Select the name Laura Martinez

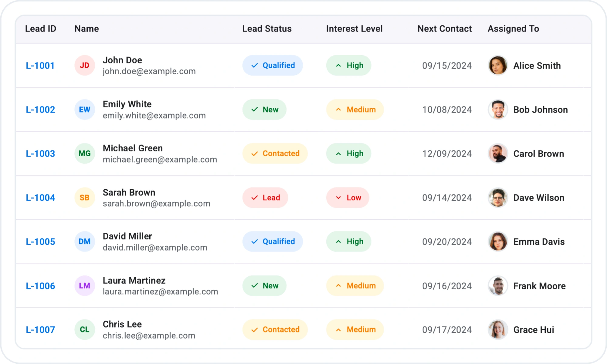[x=134, y=280]
